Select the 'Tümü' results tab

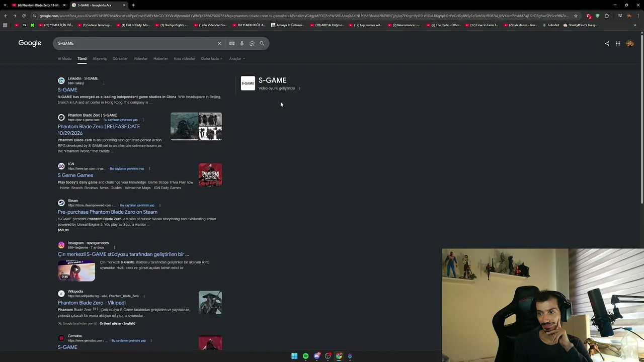pos(82,59)
